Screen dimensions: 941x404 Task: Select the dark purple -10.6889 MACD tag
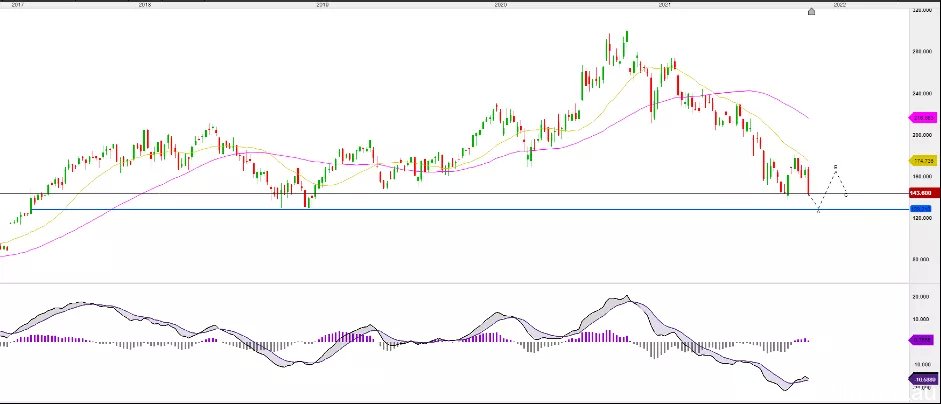point(922,379)
